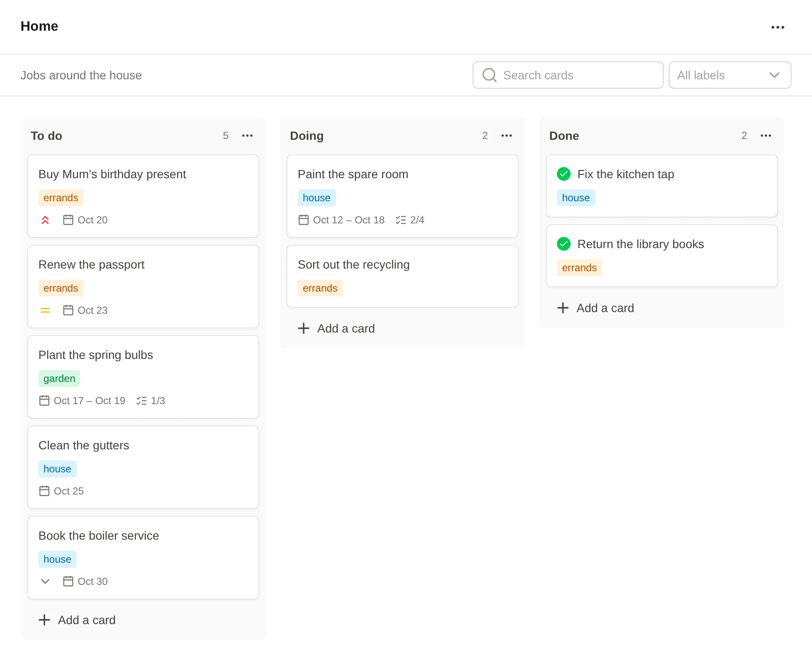Click house label on Fix the kitchen tap
812x665 pixels.
tap(576, 198)
